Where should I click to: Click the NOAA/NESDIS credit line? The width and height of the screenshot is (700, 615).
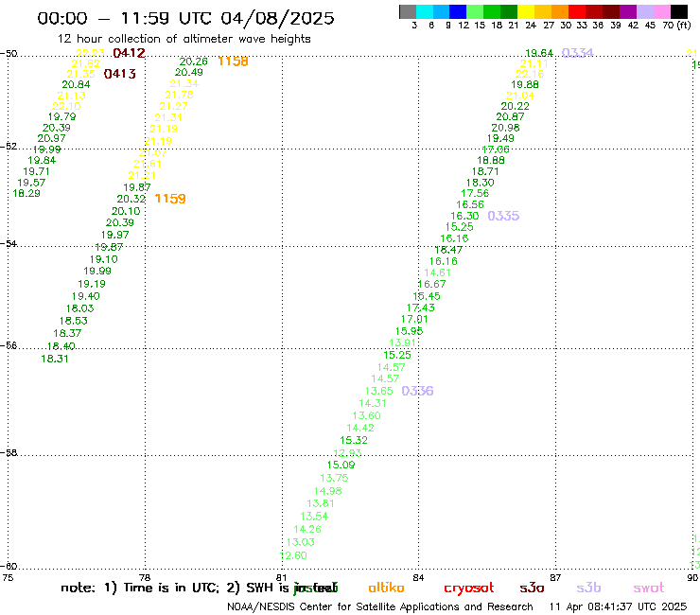coord(380,607)
